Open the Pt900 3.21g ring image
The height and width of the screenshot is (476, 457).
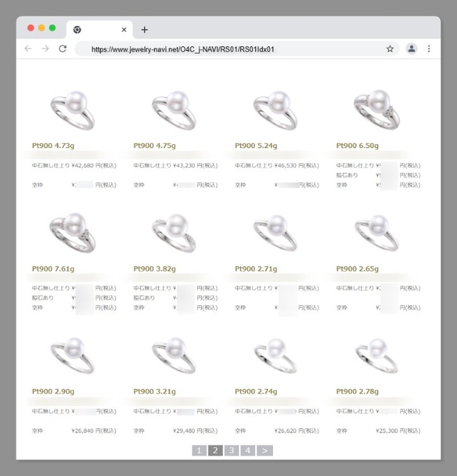click(x=174, y=355)
